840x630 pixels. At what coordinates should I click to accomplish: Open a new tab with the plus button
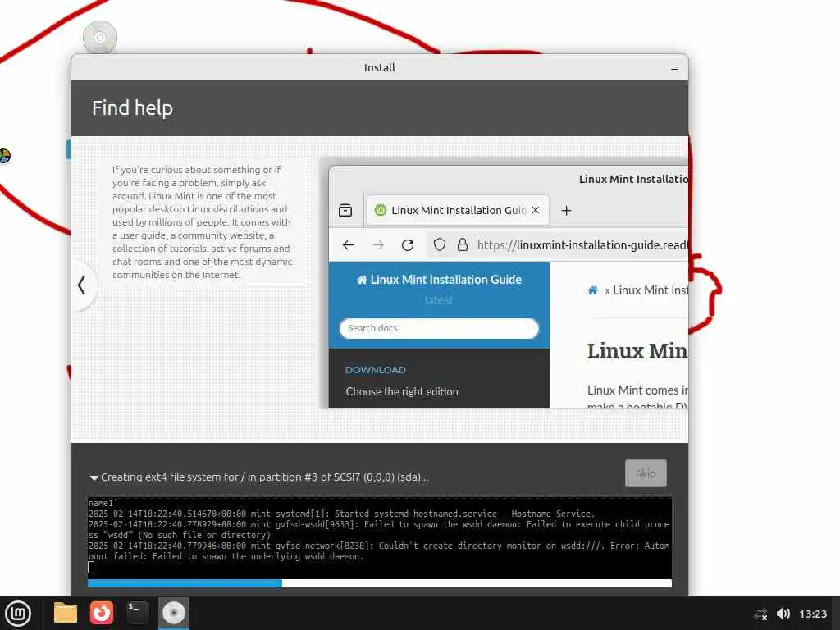pyautogui.click(x=566, y=211)
